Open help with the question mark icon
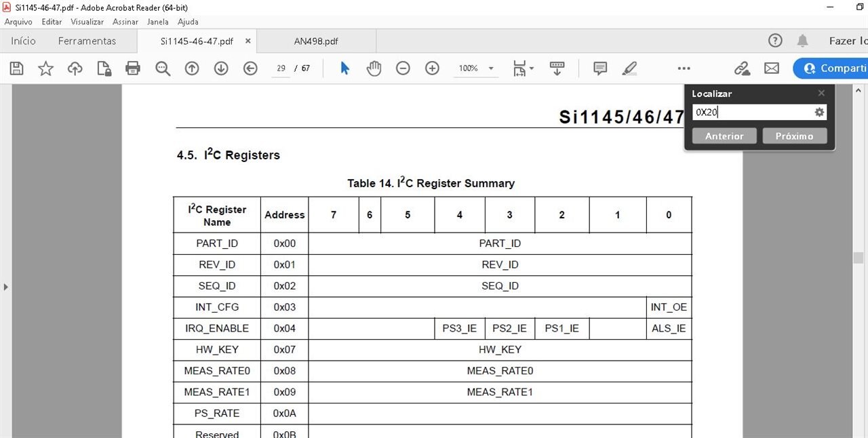 [775, 41]
